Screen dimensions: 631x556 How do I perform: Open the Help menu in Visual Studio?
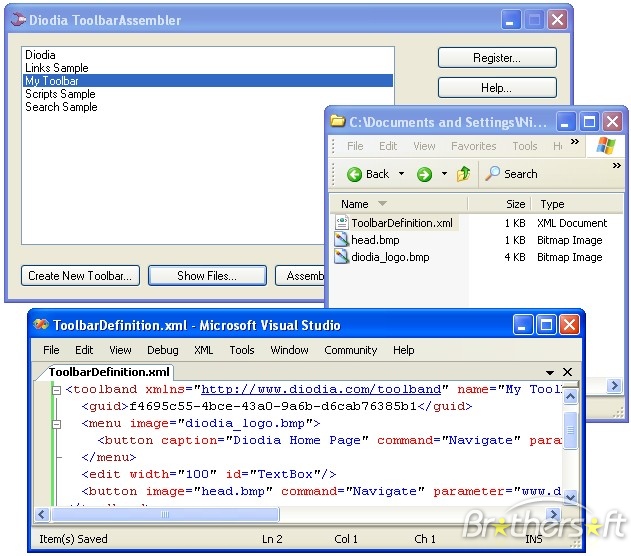pos(404,350)
